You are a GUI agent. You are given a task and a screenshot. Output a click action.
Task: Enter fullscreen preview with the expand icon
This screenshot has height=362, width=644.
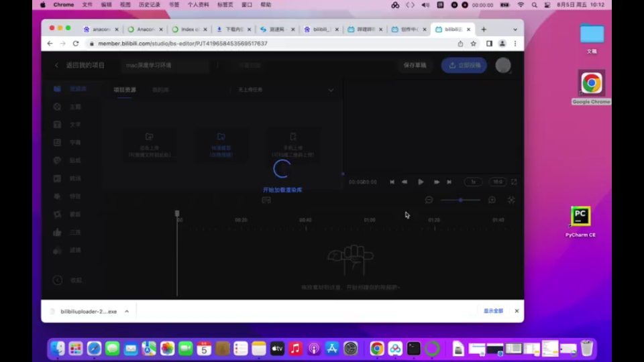[x=514, y=182]
